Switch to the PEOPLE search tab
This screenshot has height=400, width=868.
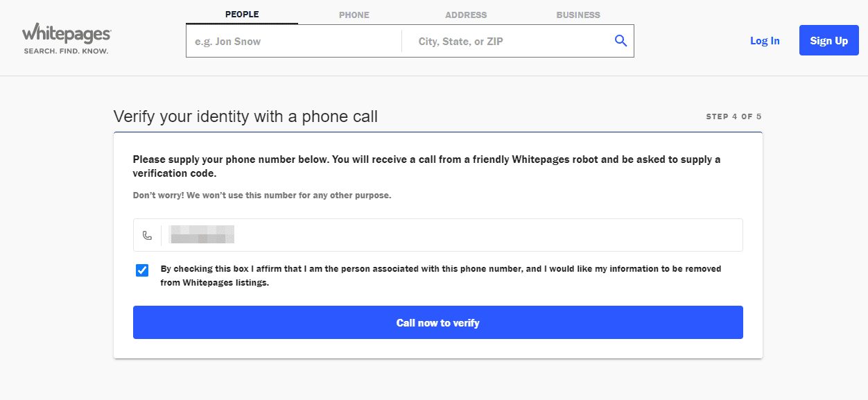(242, 15)
